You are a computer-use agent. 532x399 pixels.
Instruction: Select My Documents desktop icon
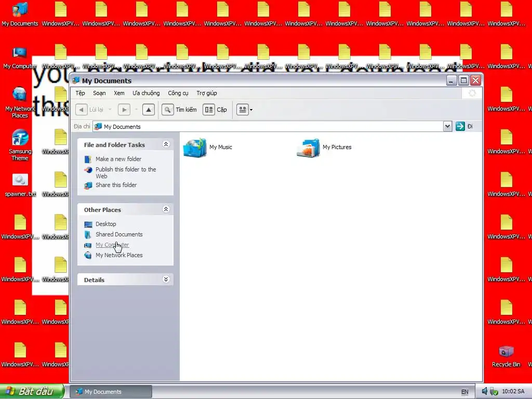20,15
